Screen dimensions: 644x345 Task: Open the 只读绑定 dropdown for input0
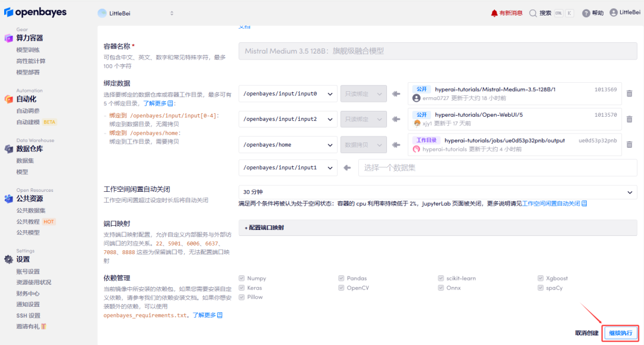(x=364, y=94)
